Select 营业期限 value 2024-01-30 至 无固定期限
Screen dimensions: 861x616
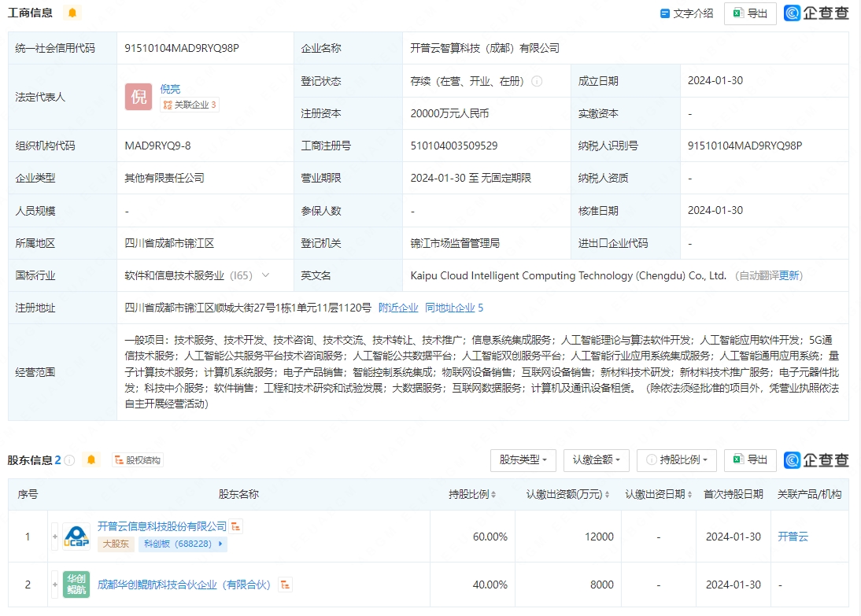(471, 178)
